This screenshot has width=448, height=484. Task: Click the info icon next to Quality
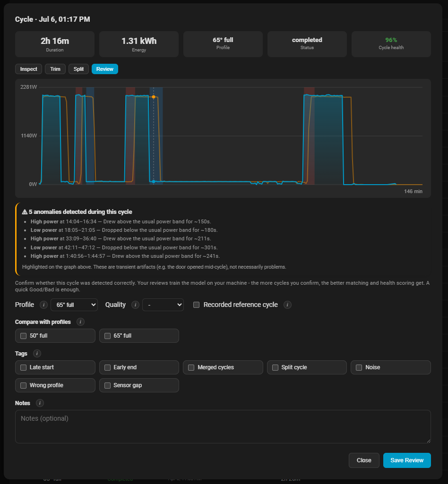[x=135, y=305]
